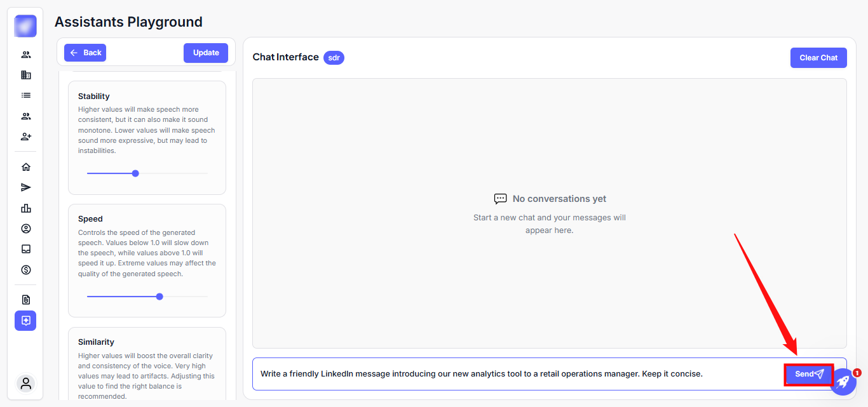Go to the home icon in sidebar

tap(25, 167)
